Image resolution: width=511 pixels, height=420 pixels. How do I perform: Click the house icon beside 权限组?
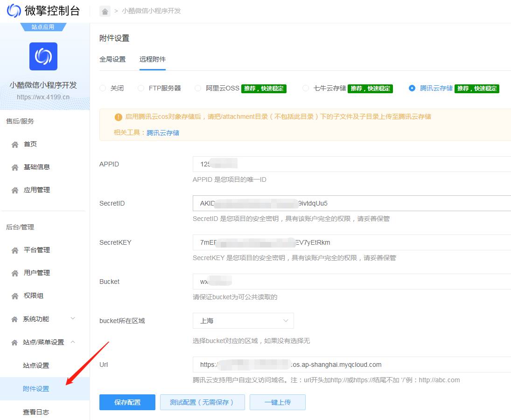(x=14, y=296)
